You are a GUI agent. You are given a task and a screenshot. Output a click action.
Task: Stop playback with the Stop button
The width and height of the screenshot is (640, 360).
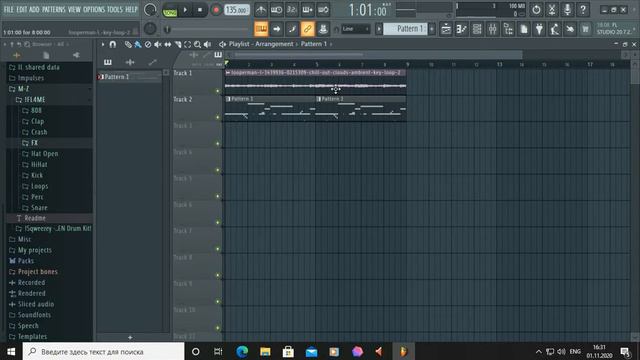click(x=200, y=10)
